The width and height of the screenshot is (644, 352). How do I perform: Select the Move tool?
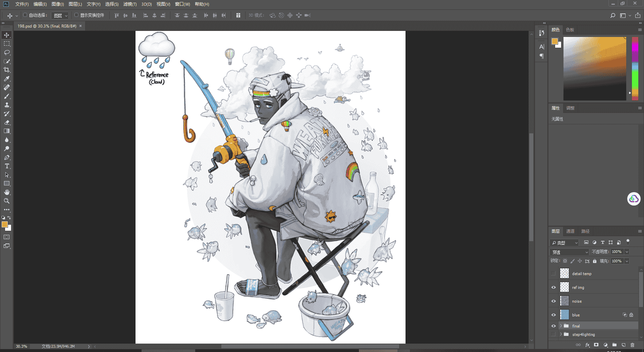7,35
